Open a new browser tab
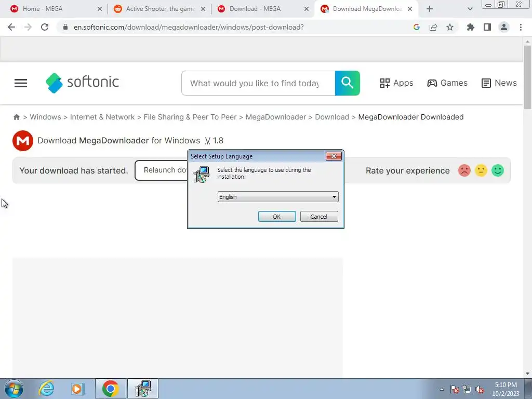 (430, 9)
